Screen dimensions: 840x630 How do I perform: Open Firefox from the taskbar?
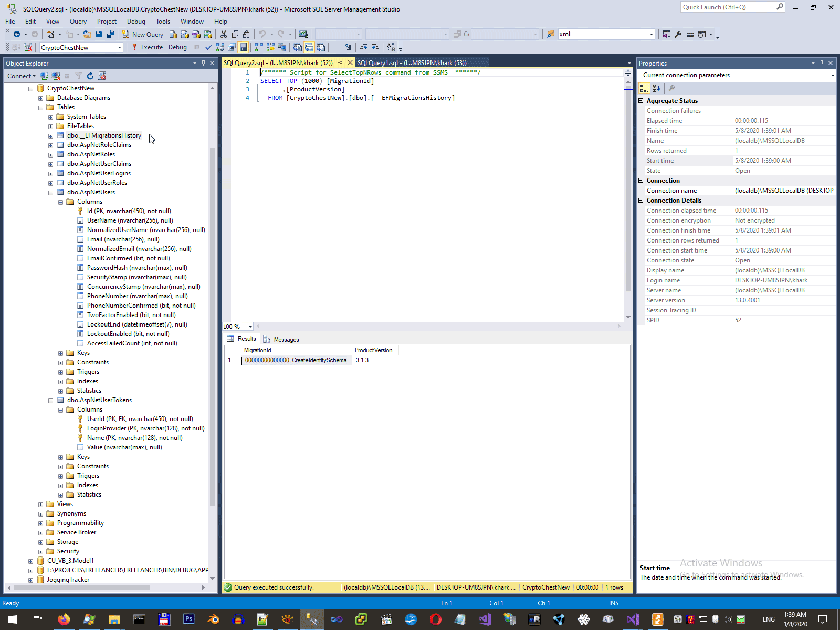click(64, 619)
